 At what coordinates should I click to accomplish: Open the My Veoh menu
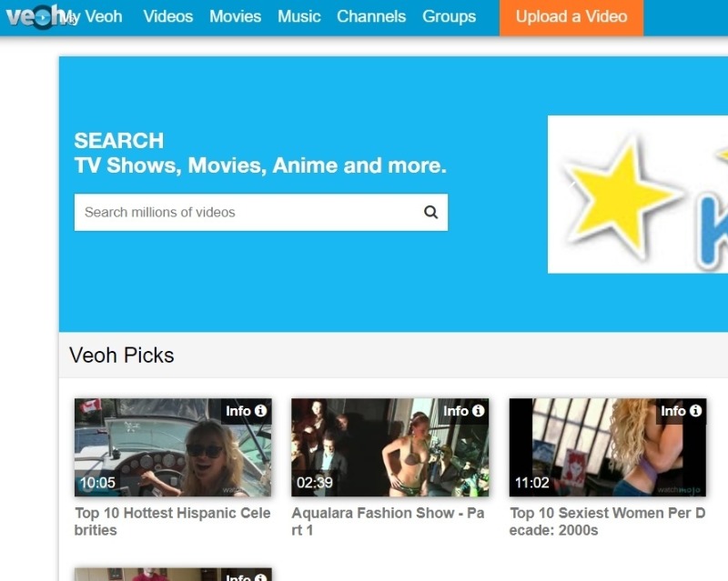click(x=95, y=16)
